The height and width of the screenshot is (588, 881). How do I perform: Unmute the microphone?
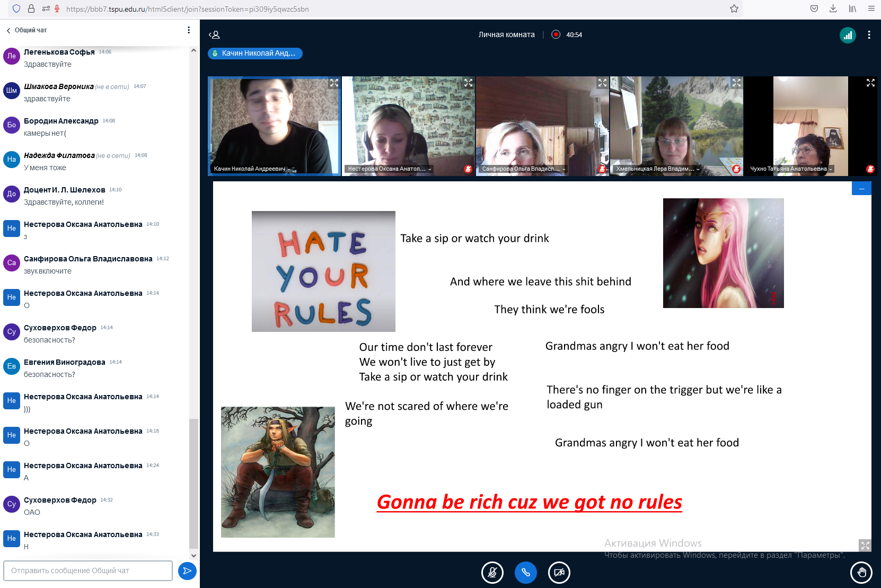492,573
